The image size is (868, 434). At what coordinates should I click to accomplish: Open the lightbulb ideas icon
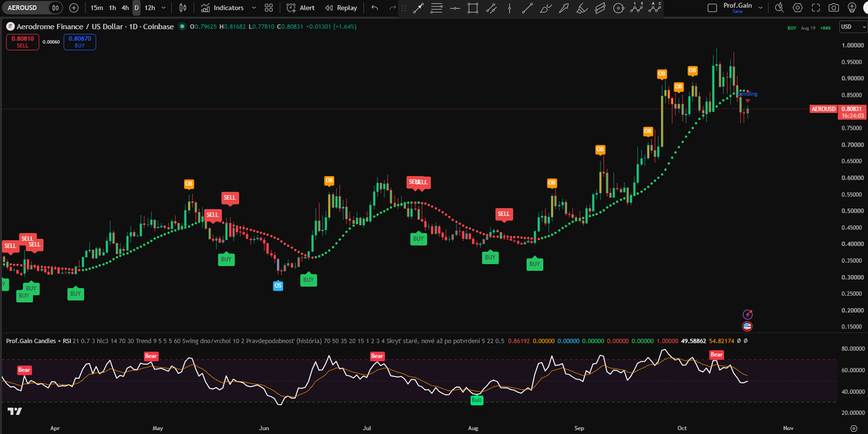point(853,7)
